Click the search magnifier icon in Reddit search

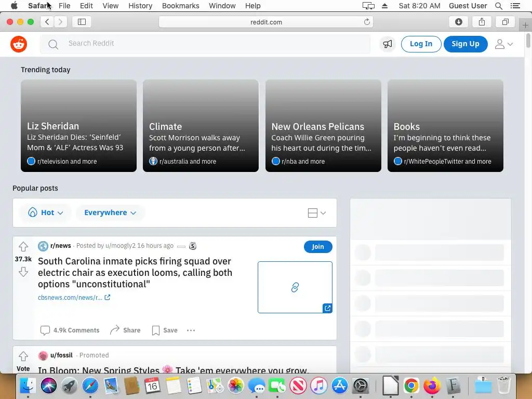(53, 44)
